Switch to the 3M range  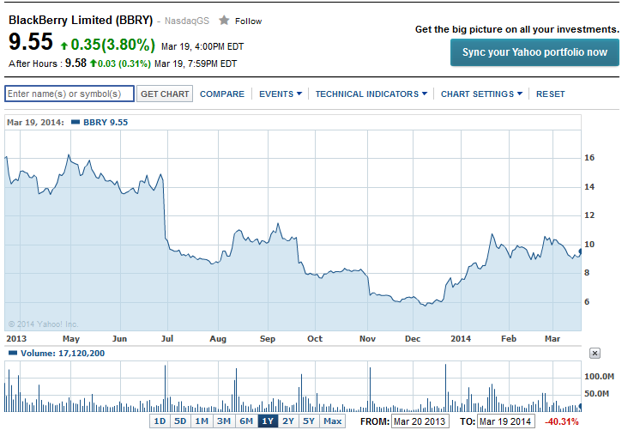[224, 421]
